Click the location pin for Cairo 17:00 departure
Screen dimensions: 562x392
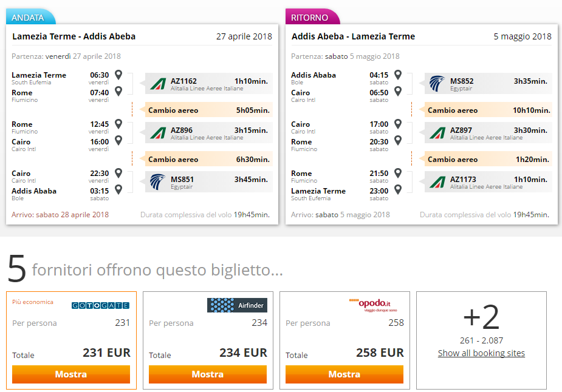398,124
